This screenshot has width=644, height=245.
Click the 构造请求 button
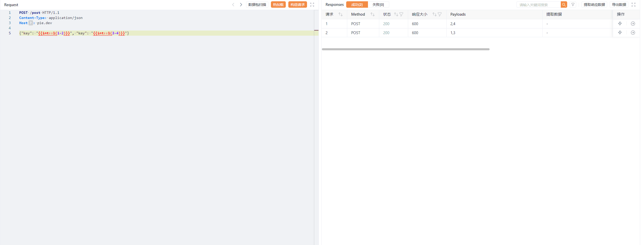point(298,5)
